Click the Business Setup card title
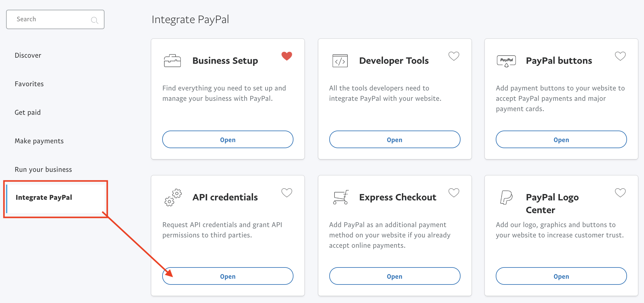Image resolution: width=644 pixels, height=303 pixels. (225, 61)
